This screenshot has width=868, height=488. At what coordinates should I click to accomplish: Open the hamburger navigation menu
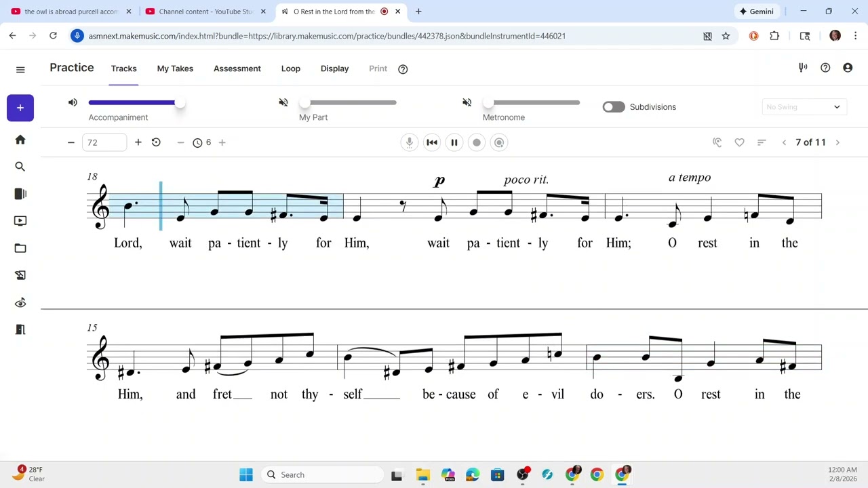point(20,69)
